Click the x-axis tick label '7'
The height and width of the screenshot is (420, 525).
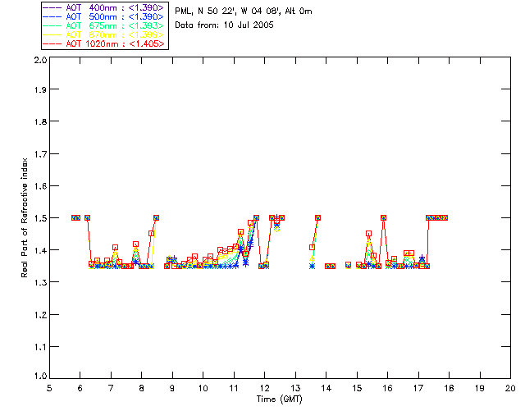111,388
